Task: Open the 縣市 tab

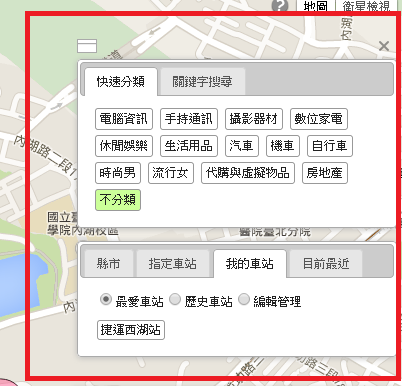Action: click(x=108, y=264)
